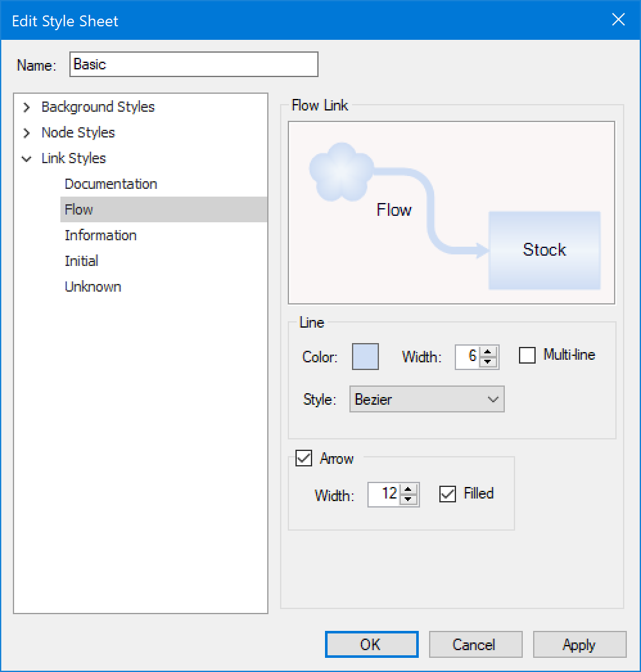Click the Stock box in preview
Viewport: 641px width, 672px height.
tap(545, 251)
